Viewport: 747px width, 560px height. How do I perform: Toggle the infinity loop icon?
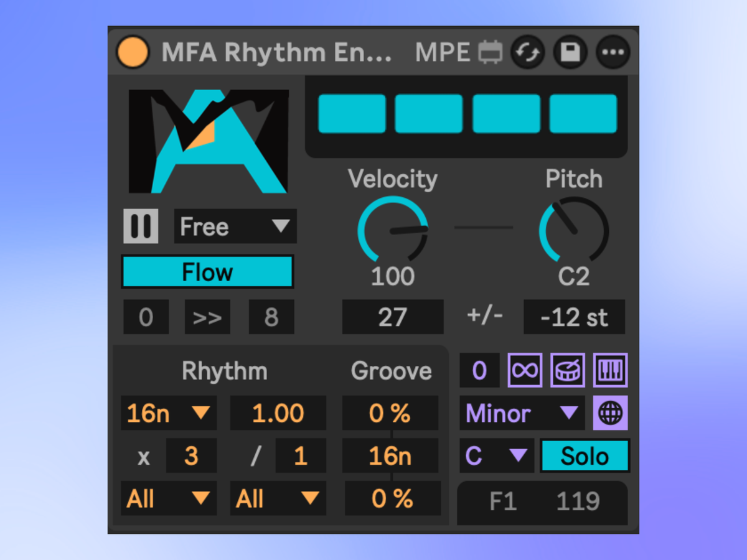tap(525, 371)
